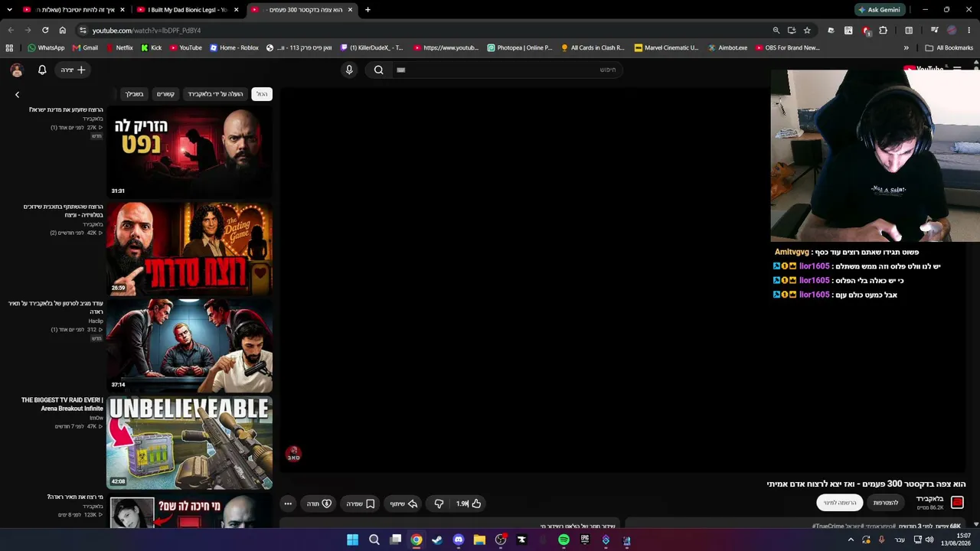
Task: Show hidden system tray icons
Action: [x=850, y=540]
